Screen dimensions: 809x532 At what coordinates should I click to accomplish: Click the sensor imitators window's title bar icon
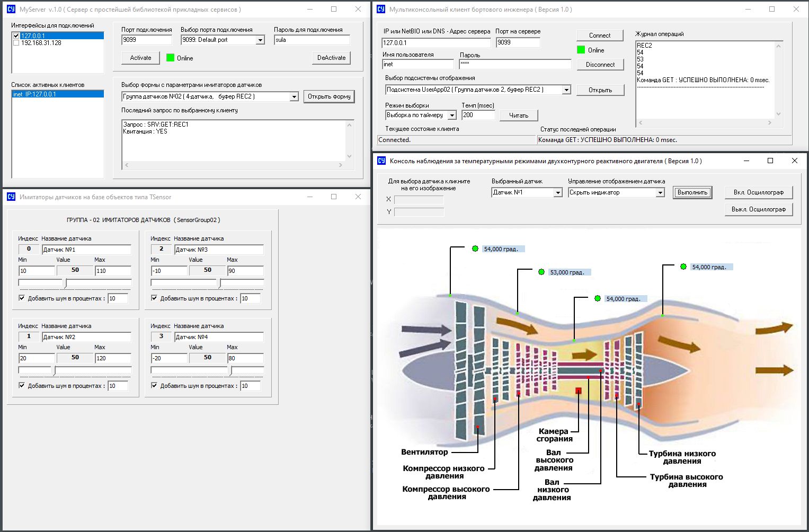coord(11,197)
